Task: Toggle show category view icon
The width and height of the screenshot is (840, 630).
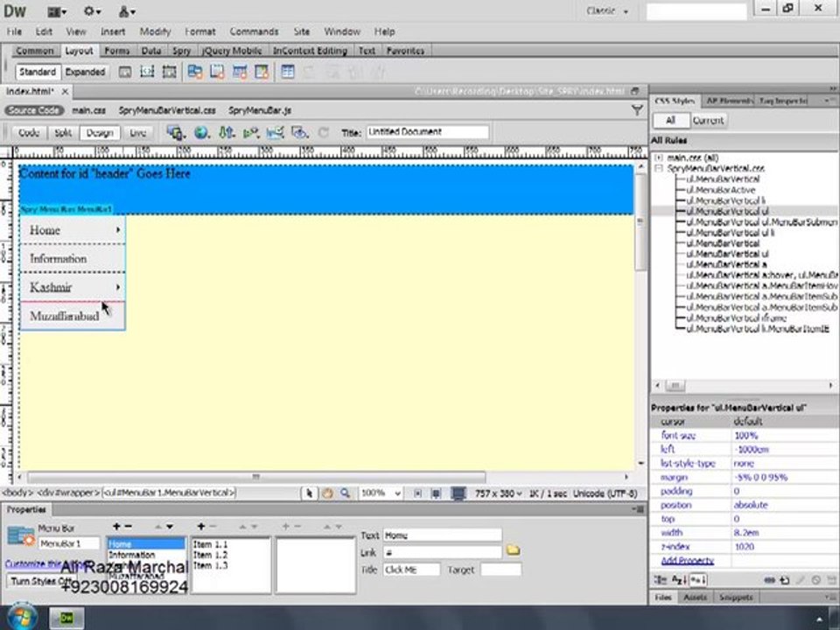Action: [x=661, y=580]
